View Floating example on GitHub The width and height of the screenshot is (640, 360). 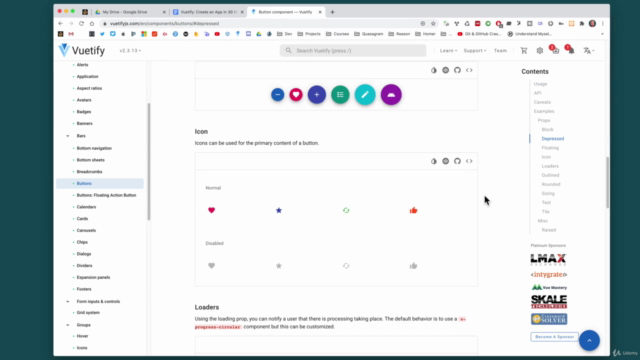coord(457,70)
